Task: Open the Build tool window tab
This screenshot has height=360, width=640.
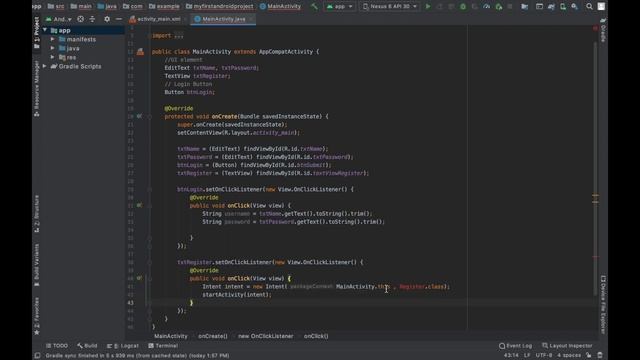Action: (x=87, y=346)
